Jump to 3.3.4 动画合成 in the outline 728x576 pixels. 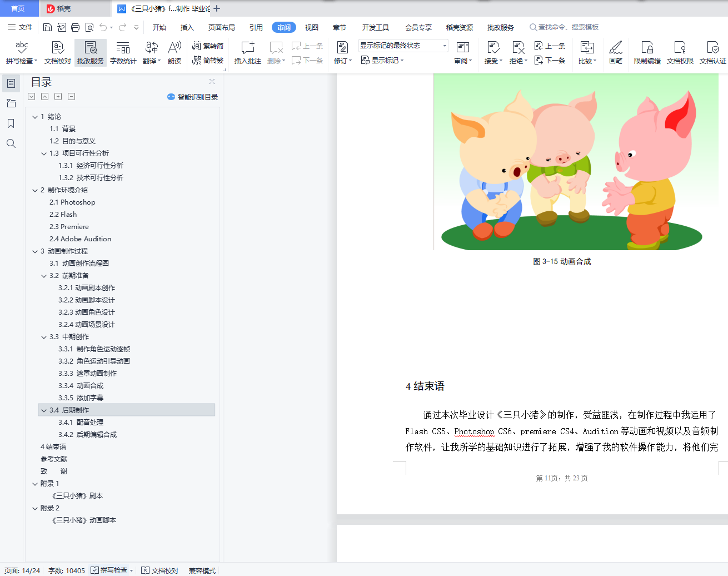click(x=81, y=386)
